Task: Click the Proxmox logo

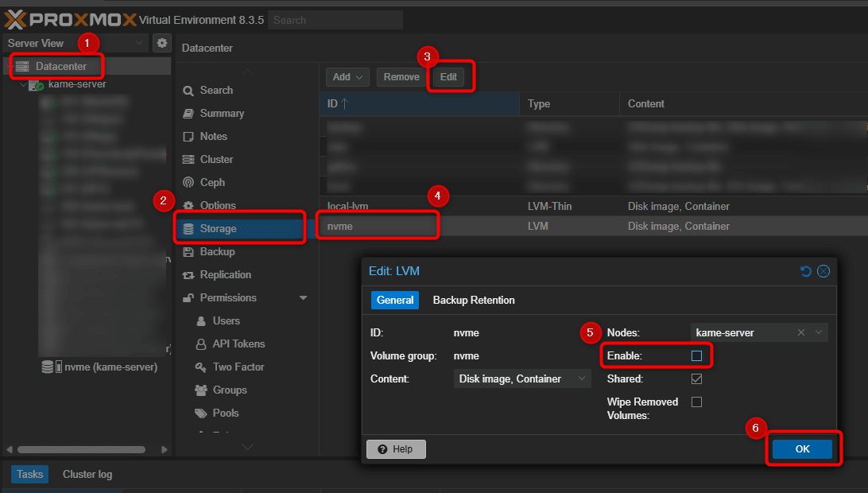Action: tap(70, 20)
